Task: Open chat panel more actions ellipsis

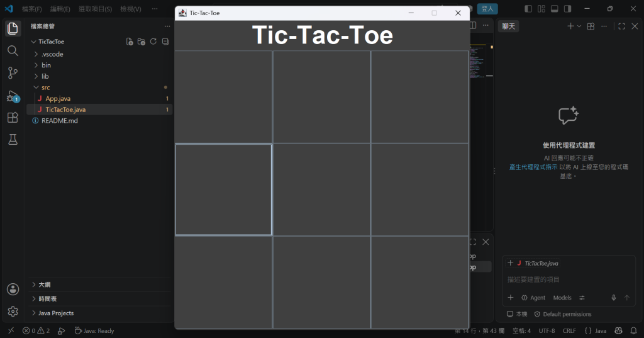Action: point(604,26)
